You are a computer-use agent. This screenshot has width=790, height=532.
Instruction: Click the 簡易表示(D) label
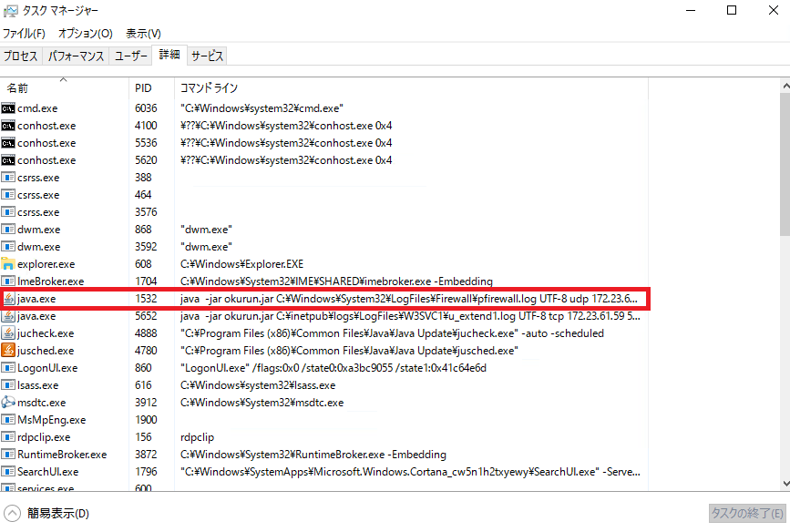point(58,514)
